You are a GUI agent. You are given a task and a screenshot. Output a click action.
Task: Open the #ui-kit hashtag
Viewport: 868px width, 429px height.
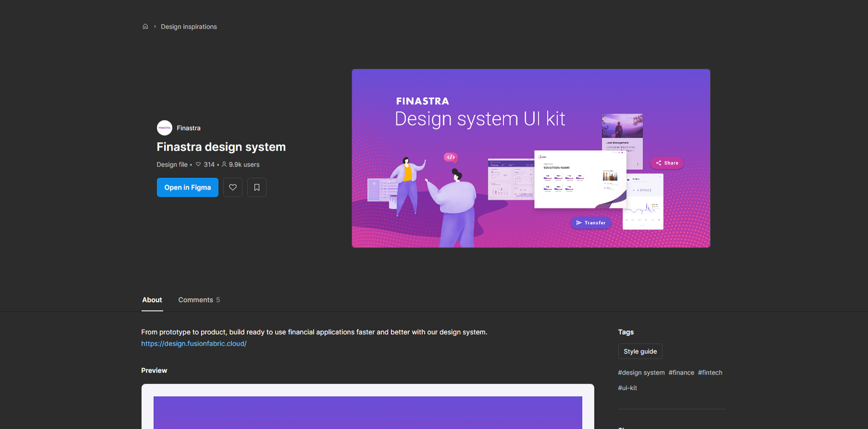627,388
